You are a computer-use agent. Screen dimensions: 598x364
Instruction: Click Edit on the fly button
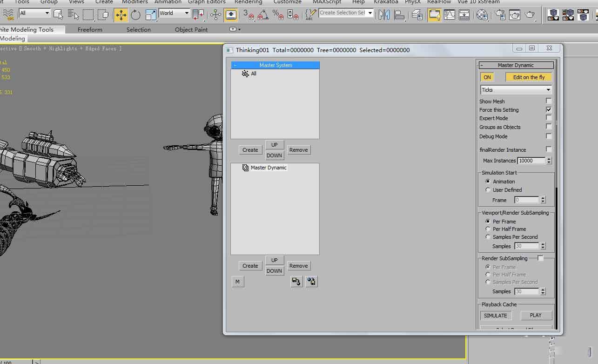coord(529,77)
